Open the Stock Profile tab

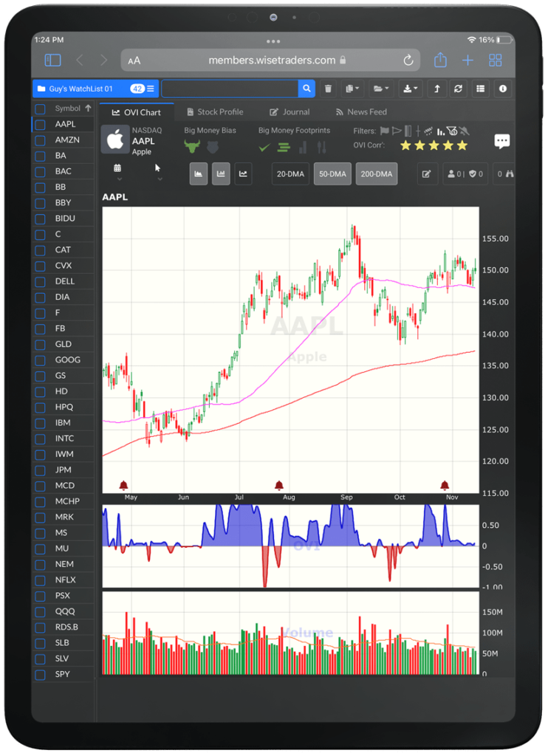click(215, 112)
